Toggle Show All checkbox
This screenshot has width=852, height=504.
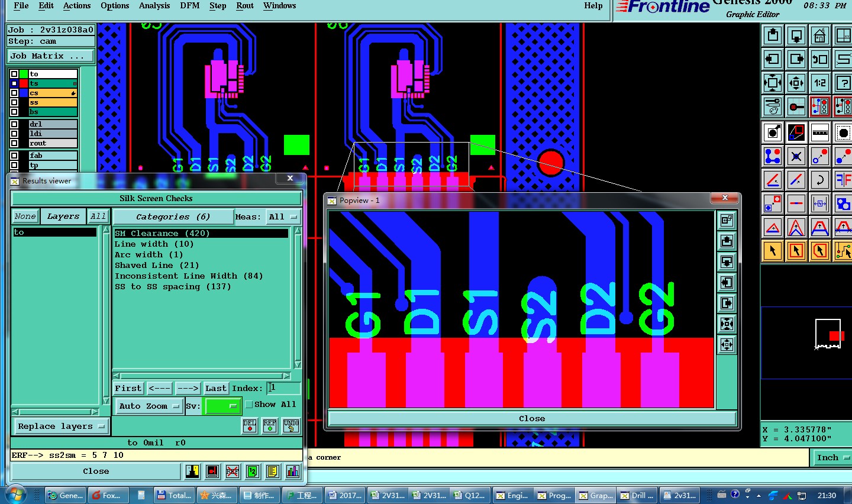[x=249, y=405]
